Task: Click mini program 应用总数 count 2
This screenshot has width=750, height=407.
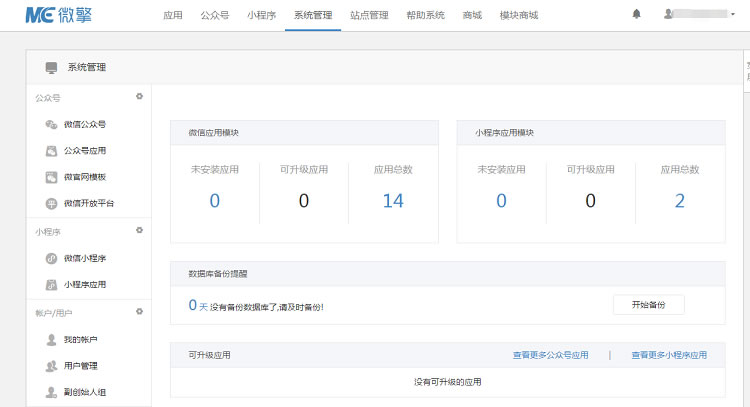Action: [x=680, y=200]
